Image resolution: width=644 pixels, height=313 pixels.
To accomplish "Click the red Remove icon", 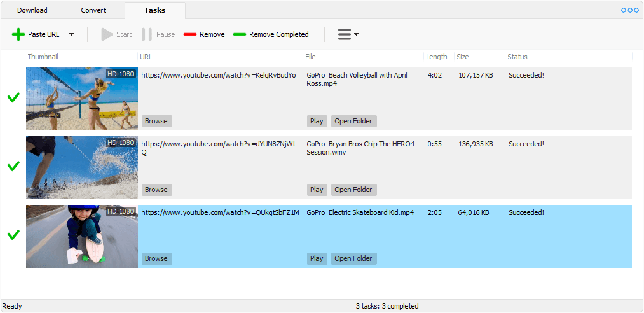I will tap(190, 34).
